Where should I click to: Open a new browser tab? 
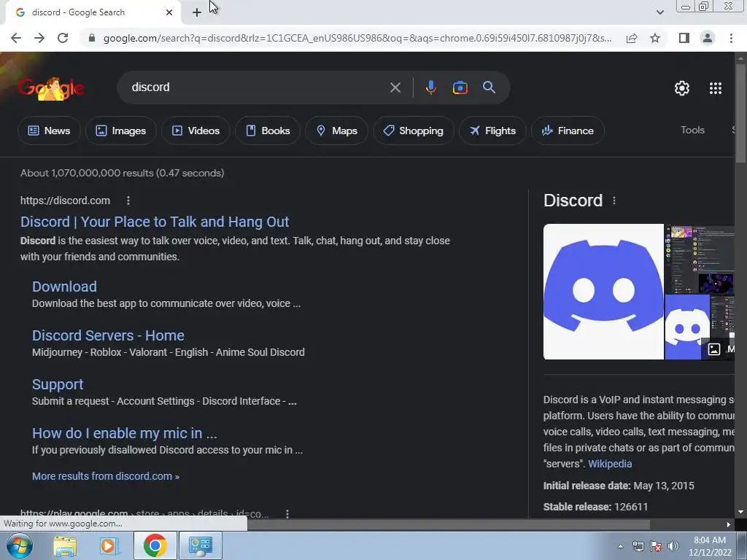click(197, 12)
